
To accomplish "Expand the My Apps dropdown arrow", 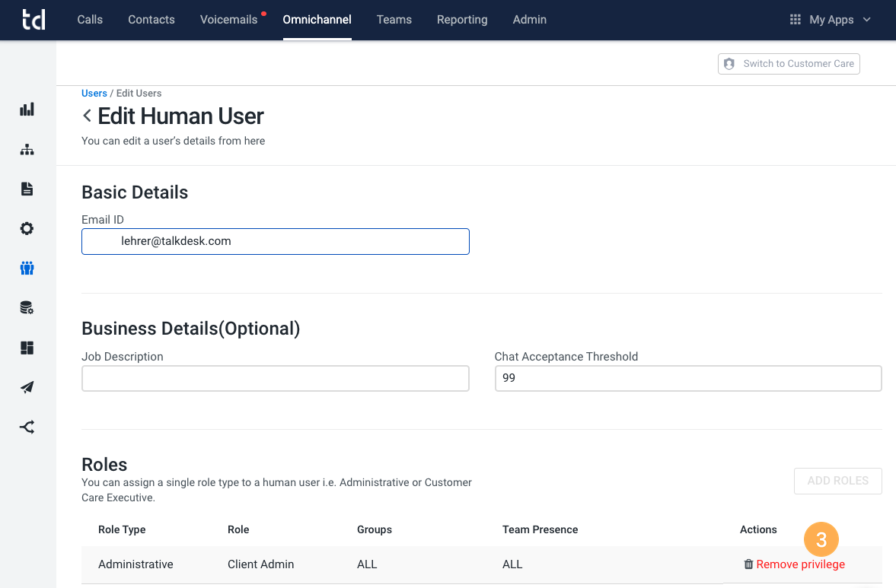I will tap(867, 20).
